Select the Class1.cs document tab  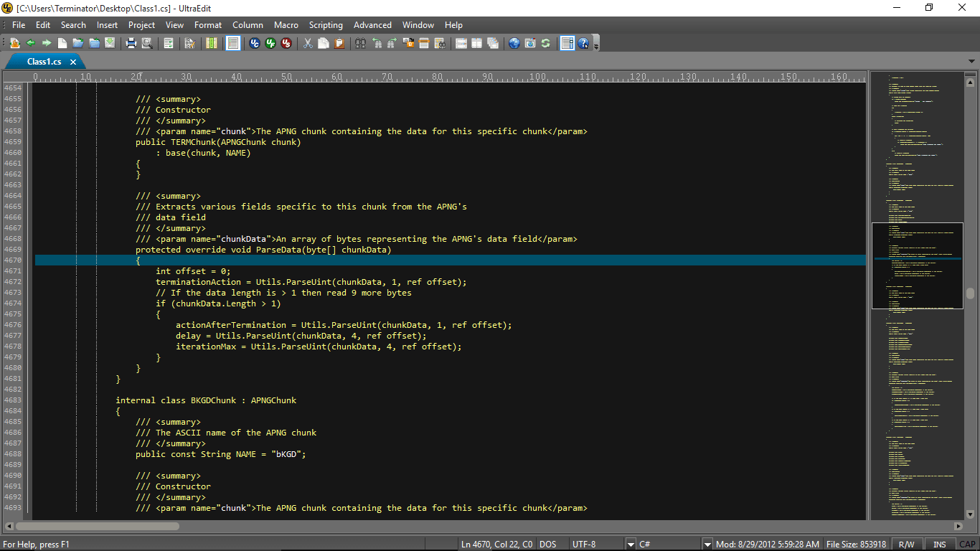pos(43,62)
